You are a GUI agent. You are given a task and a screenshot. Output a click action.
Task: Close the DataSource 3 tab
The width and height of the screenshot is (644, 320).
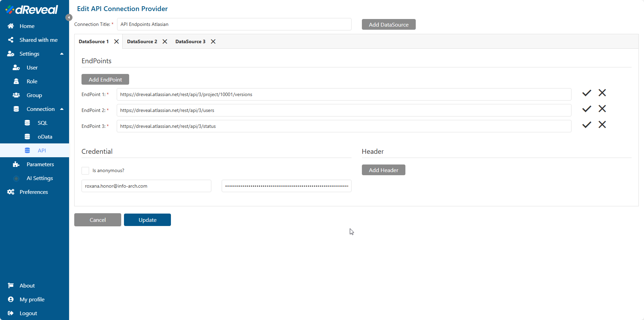[213, 41]
